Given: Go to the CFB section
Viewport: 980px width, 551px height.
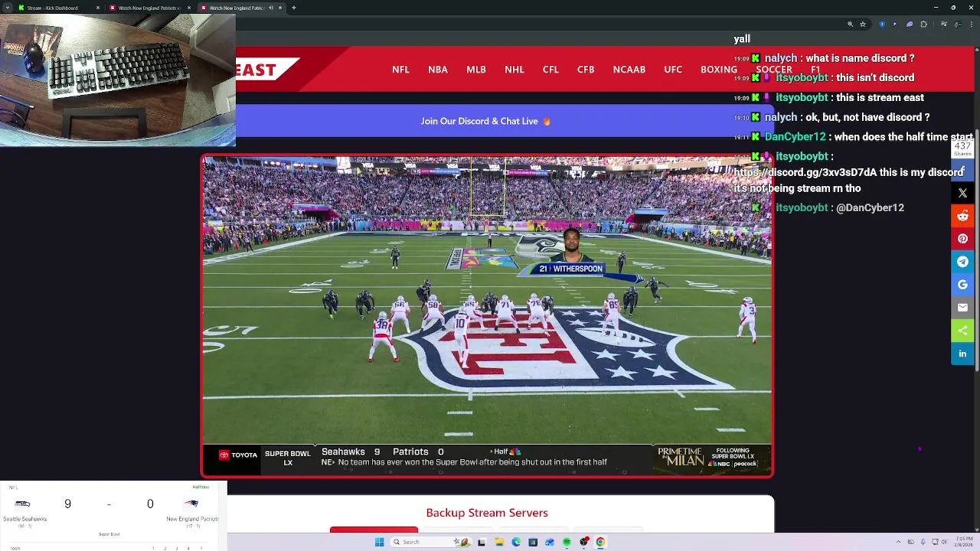Looking at the screenshot, I should click(x=586, y=70).
